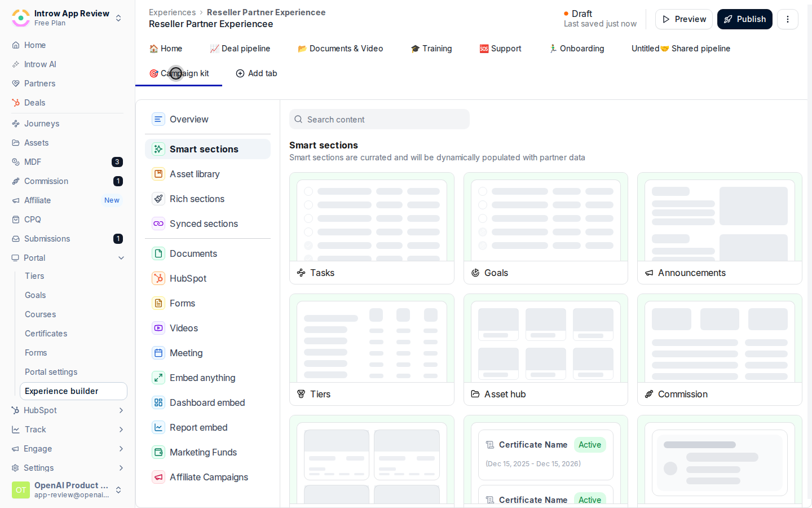812x508 pixels.
Task: Click the Videos icon in content list
Action: [x=158, y=328]
